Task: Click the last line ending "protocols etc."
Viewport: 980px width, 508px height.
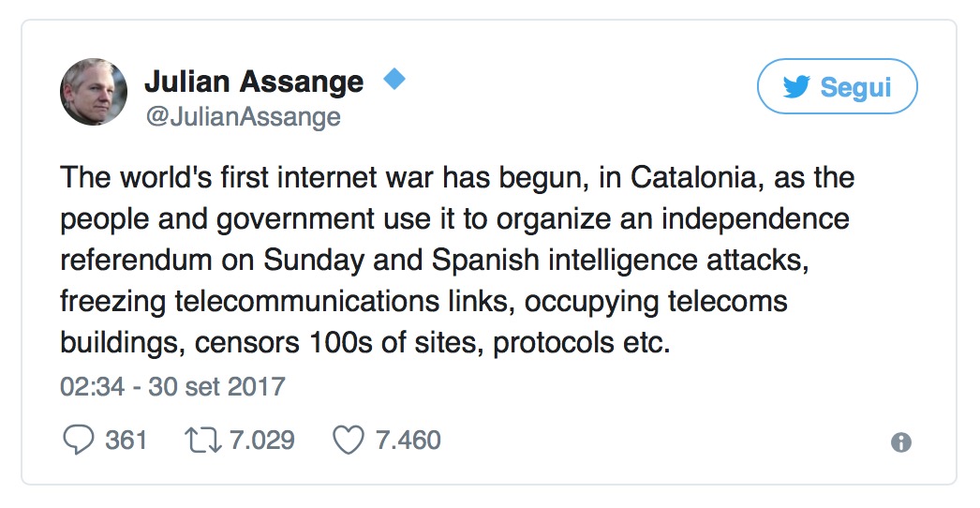Action: 365,343
